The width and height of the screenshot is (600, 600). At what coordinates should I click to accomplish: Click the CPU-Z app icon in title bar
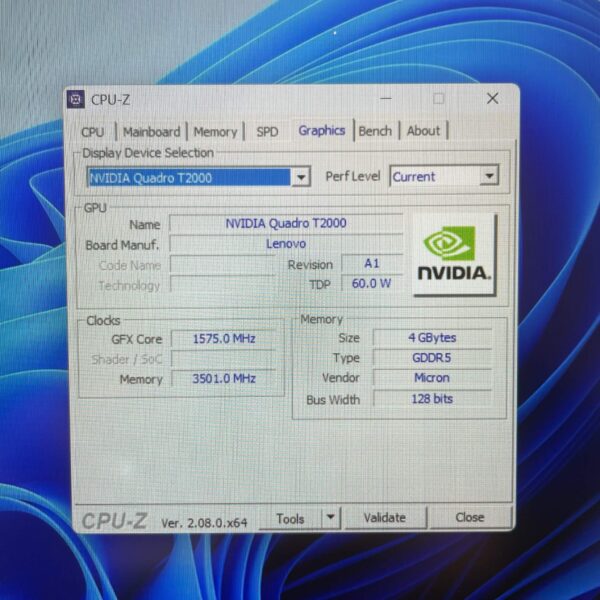coord(76,99)
